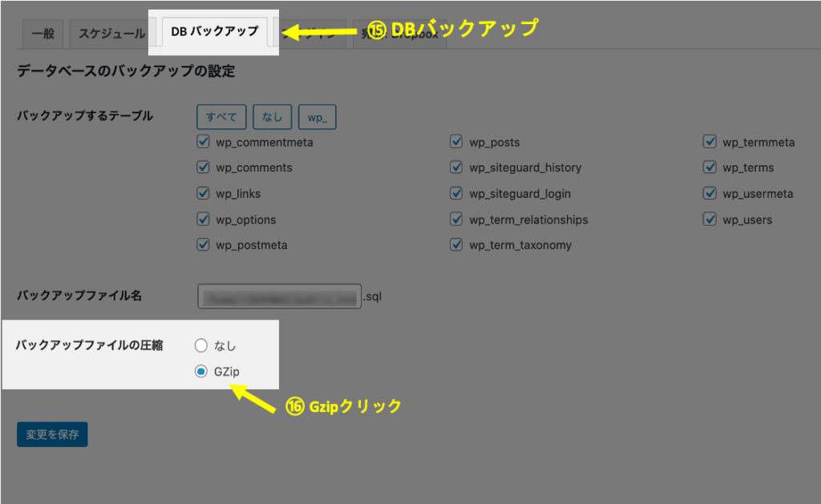Uncheck the wp_links table
The width and height of the screenshot is (821, 504).
pyautogui.click(x=203, y=193)
